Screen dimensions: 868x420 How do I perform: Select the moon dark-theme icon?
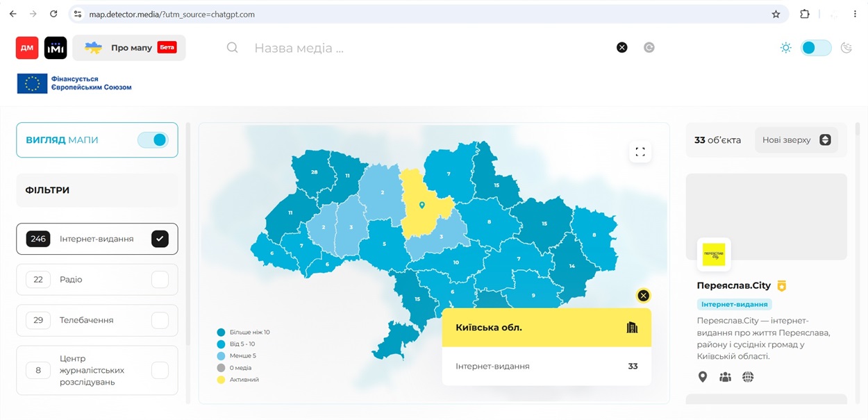click(x=846, y=48)
